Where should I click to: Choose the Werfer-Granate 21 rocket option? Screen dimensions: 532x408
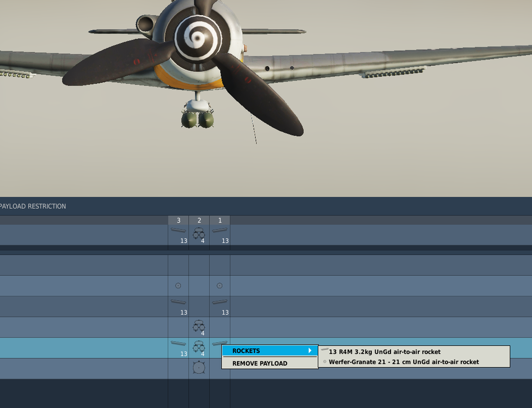(x=402, y=362)
